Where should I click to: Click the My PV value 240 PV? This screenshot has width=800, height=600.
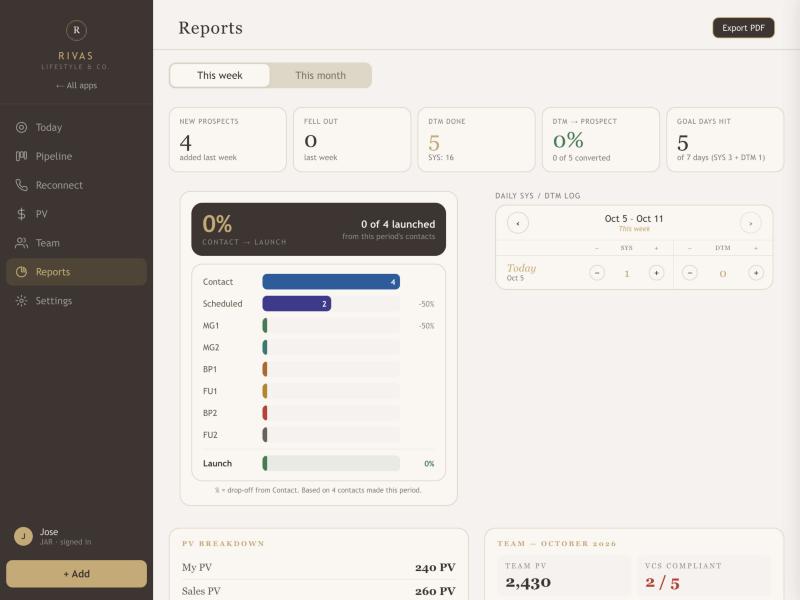435,567
